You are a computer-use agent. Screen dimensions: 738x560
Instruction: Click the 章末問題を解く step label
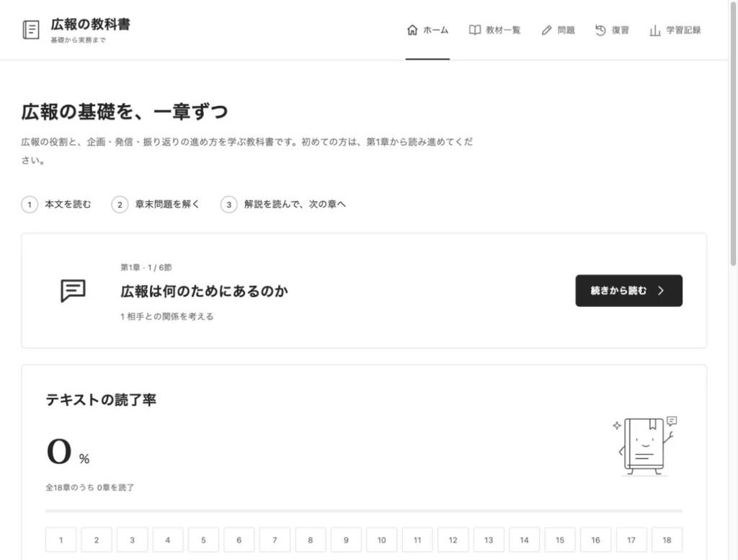point(167,204)
